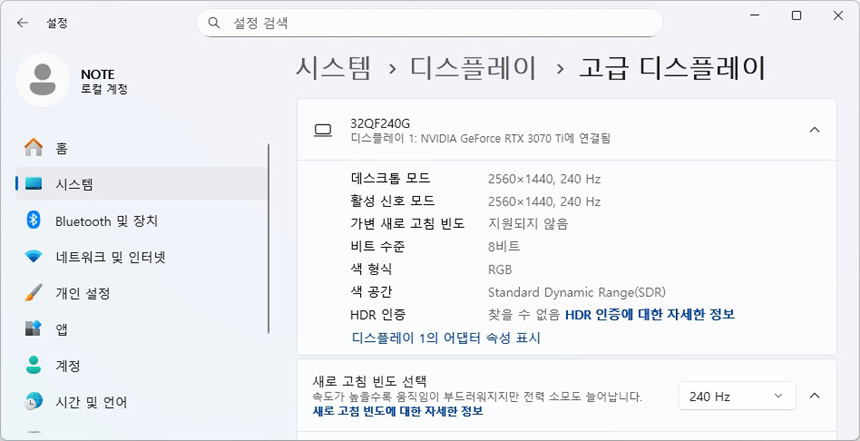This screenshot has height=441, width=860.
Task: Click the Bluetooth icon in sidebar
Action: click(x=34, y=221)
